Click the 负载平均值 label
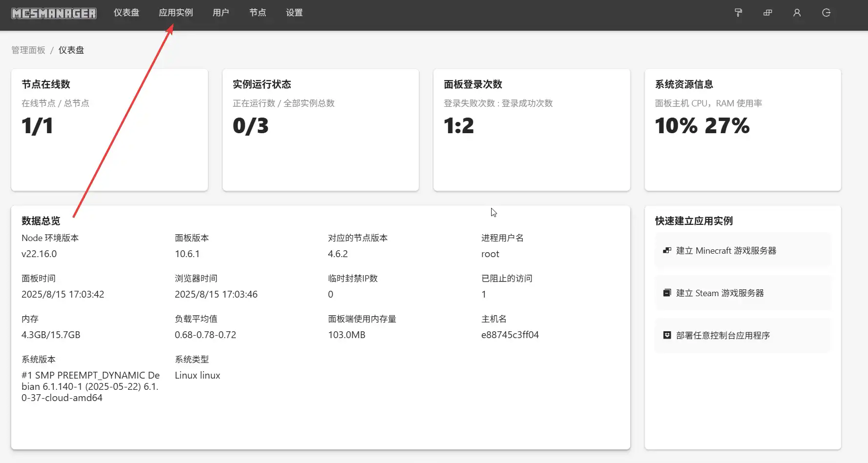The width and height of the screenshot is (868, 463). 196,319
